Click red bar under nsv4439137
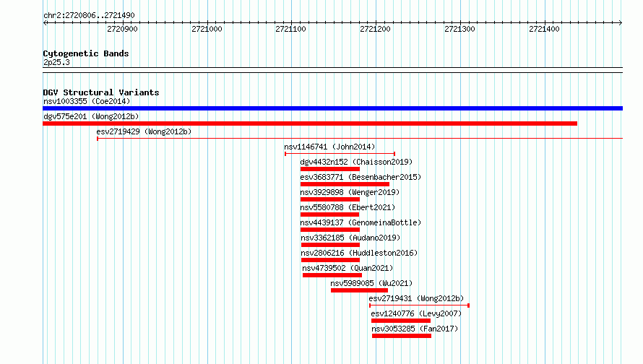 coord(329,230)
